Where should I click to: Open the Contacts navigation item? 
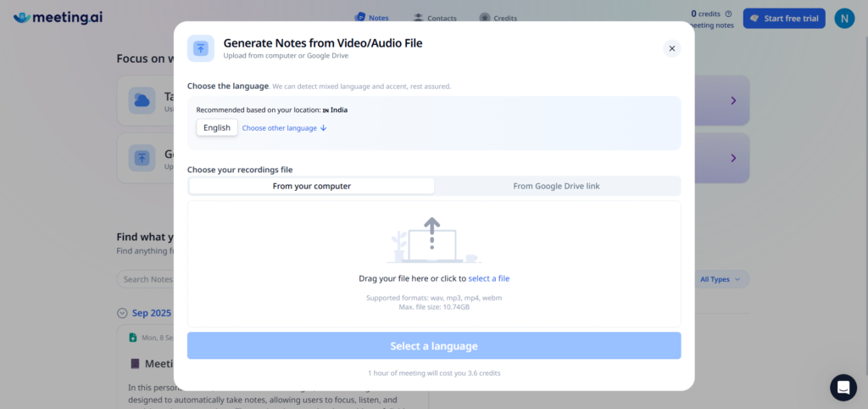click(x=435, y=18)
